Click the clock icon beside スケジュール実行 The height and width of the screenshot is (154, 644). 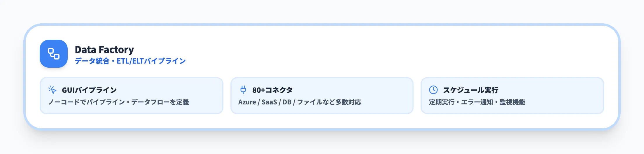[x=433, y=90]
